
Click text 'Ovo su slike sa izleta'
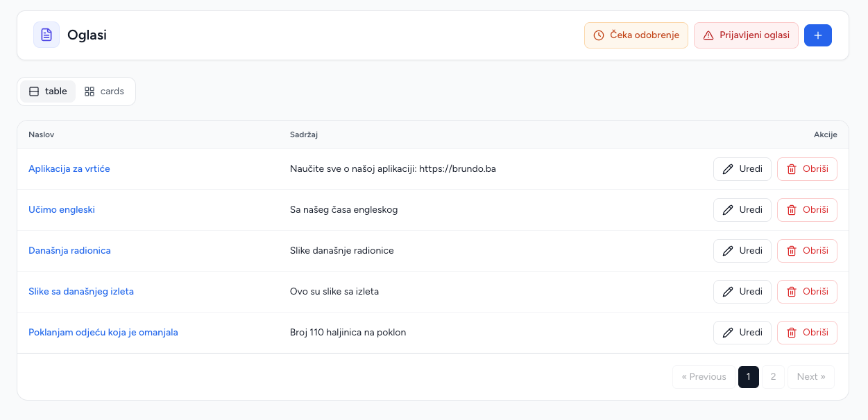tap(334, 292)
